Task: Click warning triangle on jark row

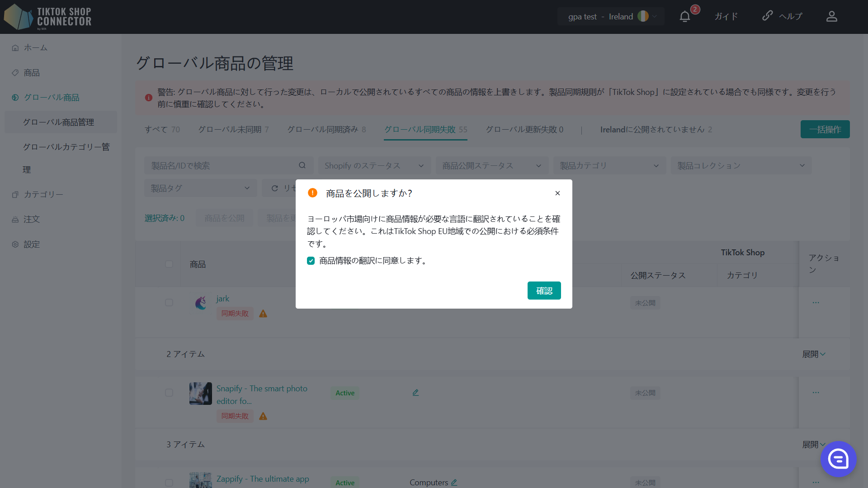Action: [263, 314]
